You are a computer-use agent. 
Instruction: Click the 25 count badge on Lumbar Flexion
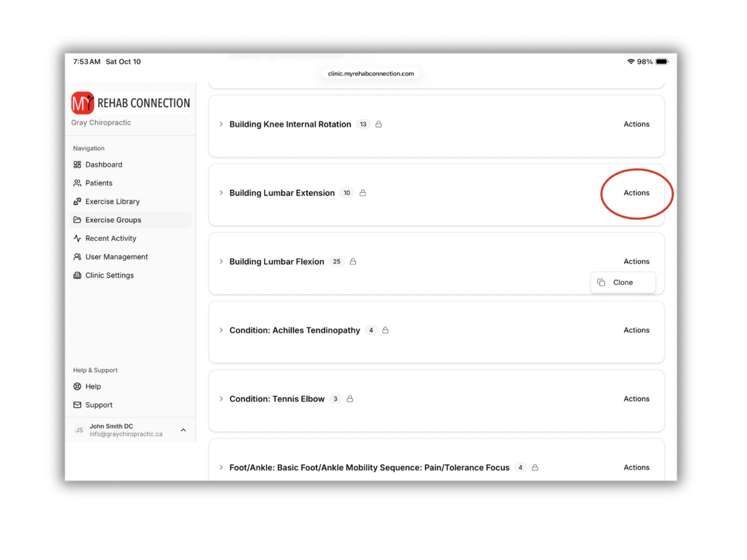click(337, 261)
